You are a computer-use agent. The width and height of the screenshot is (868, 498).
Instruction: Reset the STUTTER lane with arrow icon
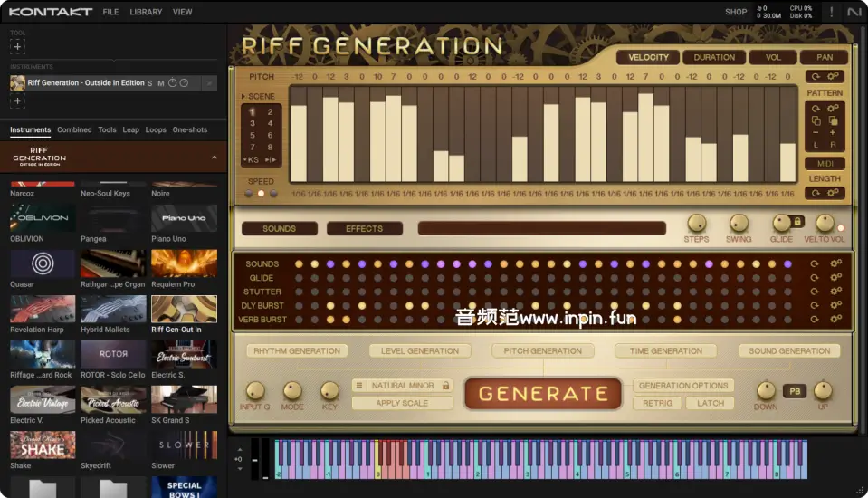tap(815, 292)
